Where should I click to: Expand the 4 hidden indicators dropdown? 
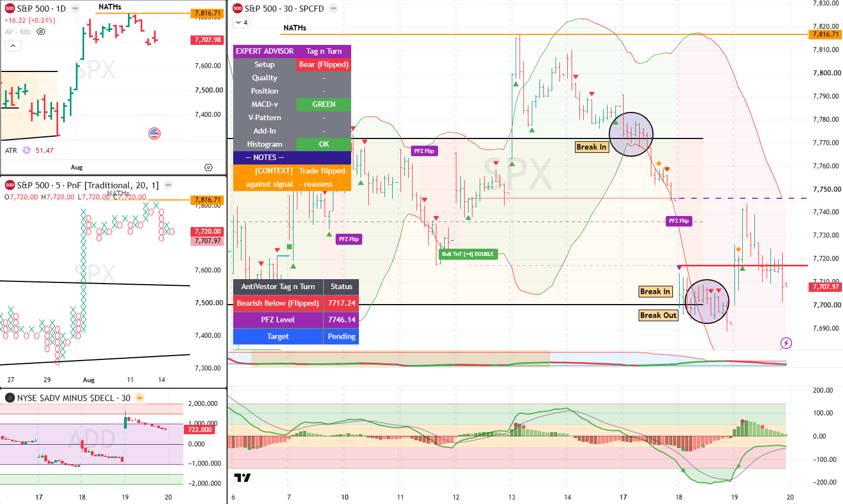(242, 22)
